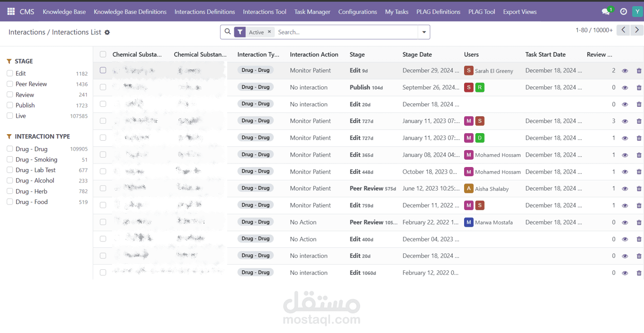Tick the select-all header checkbox
Image resolution: width=644 pixels, height=333 pixels.
pyautogui.click(x=103, y=54)
